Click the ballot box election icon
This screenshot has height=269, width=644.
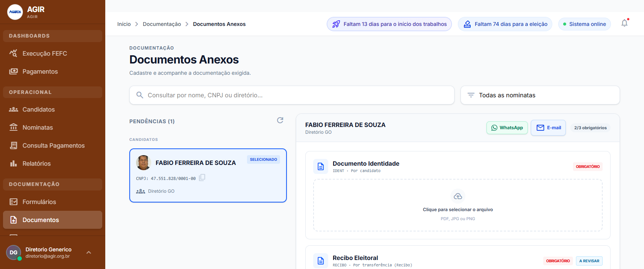pos(467,24)
